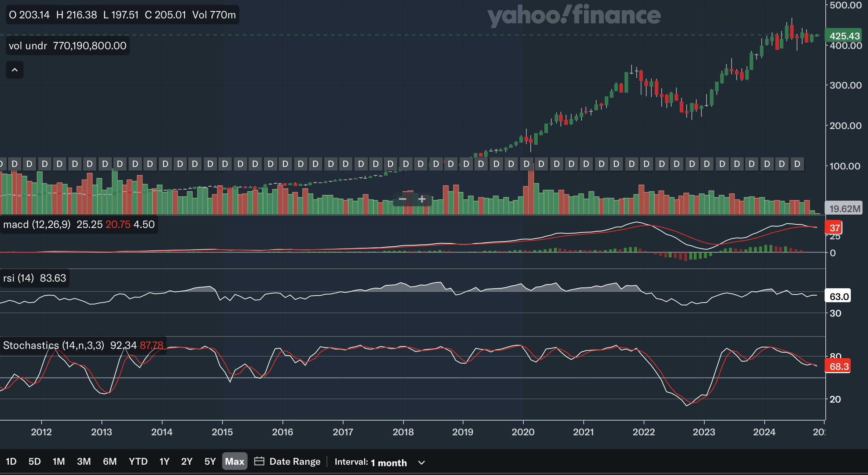The width and height of the screenshot is (868, 475).
Task: Open the Interval 1 month dropdown
Action: pyautogui.click(x=389, y=463)
